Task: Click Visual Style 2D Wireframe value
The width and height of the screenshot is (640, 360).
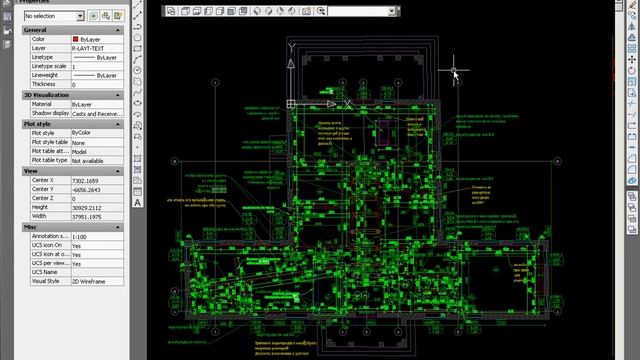Action: point(97,281)
